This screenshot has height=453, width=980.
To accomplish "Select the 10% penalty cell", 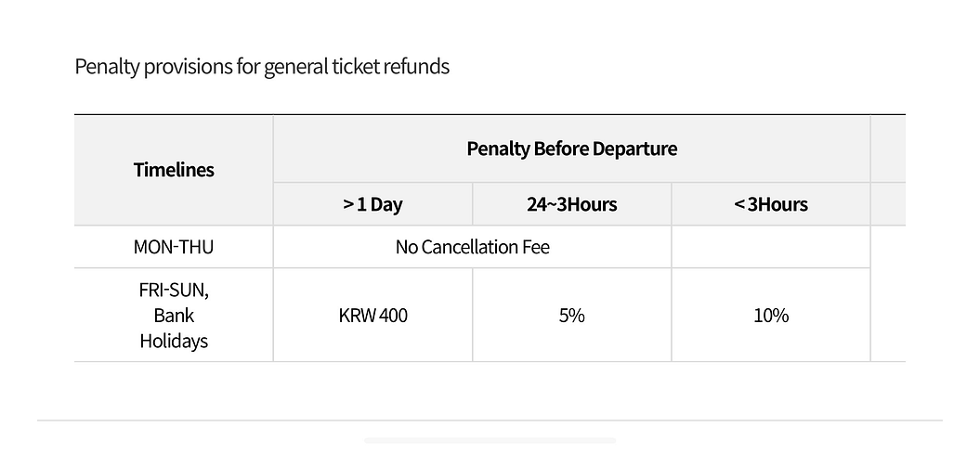I will (770, 316).
